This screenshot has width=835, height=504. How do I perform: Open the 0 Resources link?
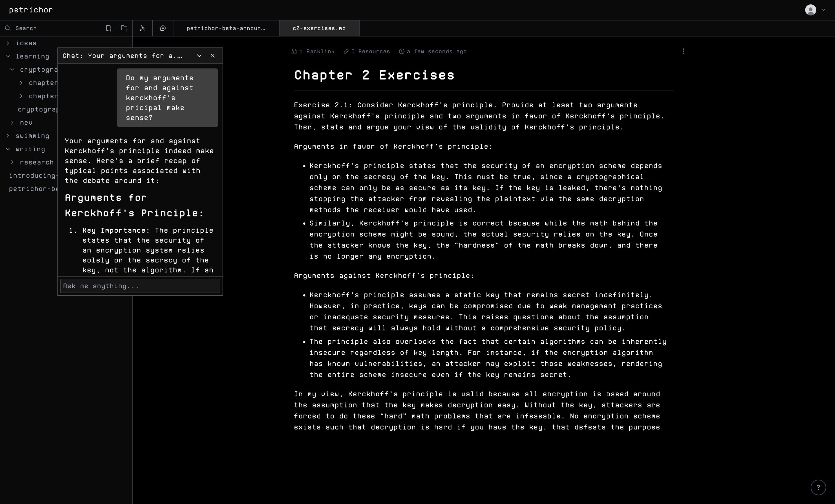coord(367,52)
